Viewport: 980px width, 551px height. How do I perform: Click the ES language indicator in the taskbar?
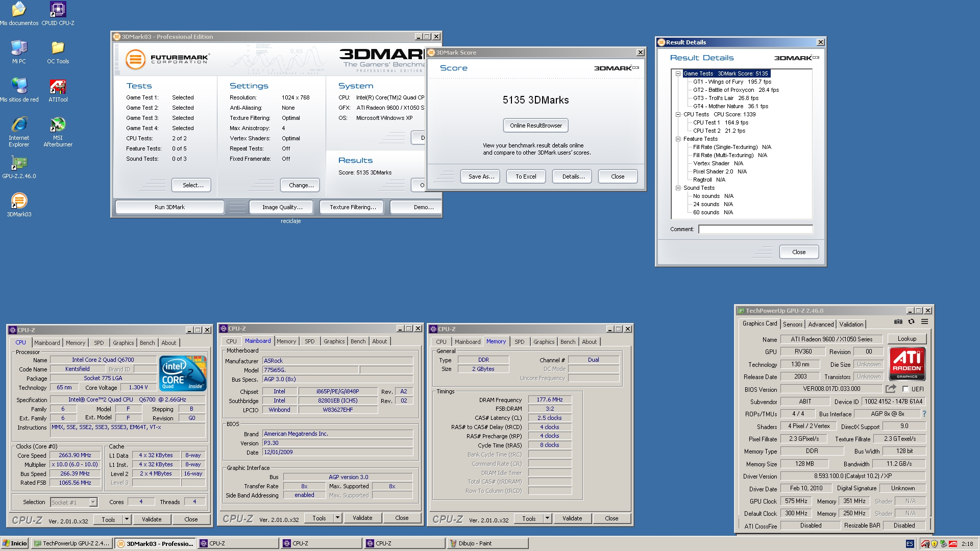click(x=910, y=544)
